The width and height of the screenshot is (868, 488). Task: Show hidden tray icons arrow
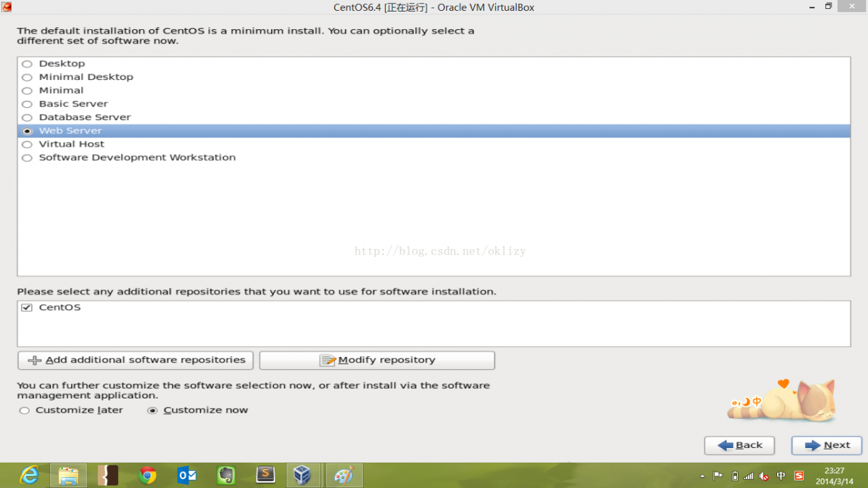(x=702, y=476)
